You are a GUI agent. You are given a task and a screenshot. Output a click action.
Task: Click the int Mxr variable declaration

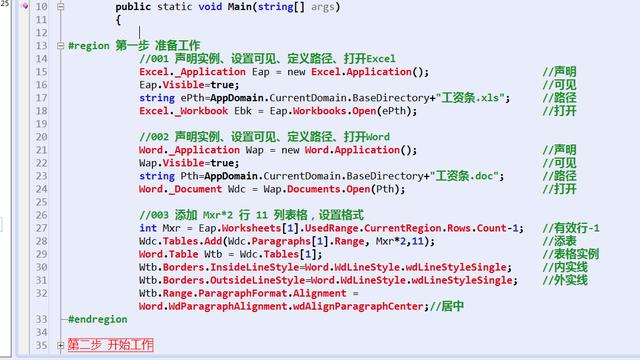pos(160,228)
